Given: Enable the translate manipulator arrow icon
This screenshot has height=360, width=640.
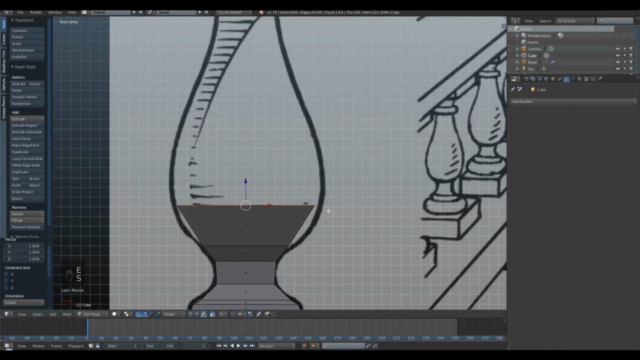Looking at the screenshot, I should pos(145,314).
